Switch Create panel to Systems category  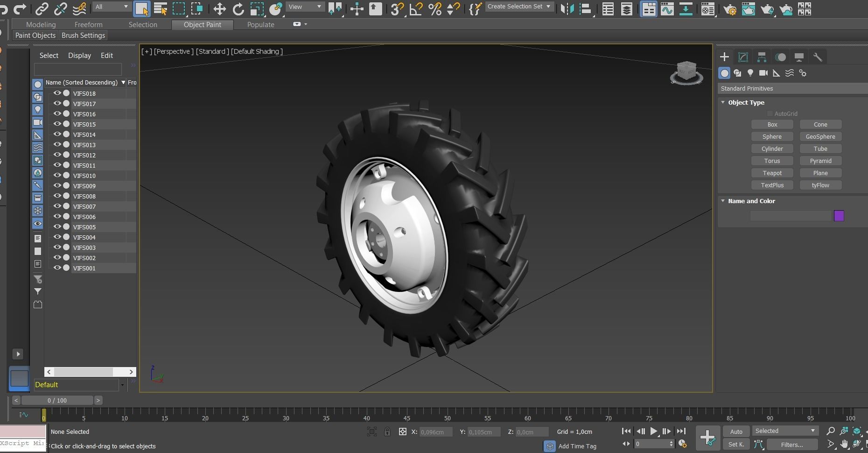pyautogui.click(x=803, y=73)
